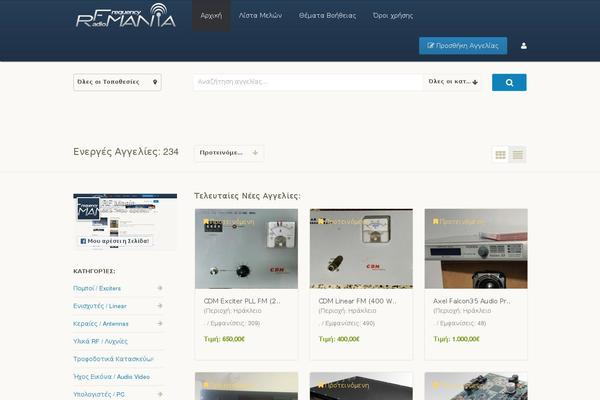600x400 pixels.
Task: Open CDM Exciter PLL FM listing title
Action: (242, 301)
